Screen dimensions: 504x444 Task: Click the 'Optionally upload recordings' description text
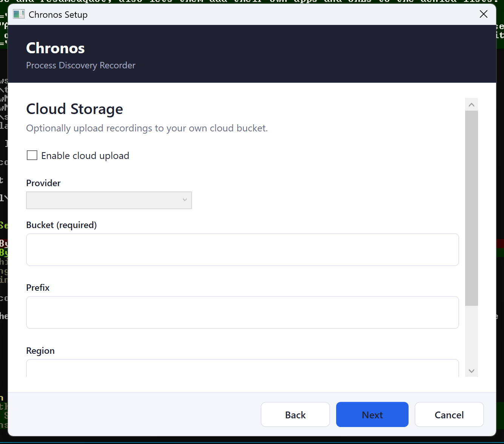[147, 128]
